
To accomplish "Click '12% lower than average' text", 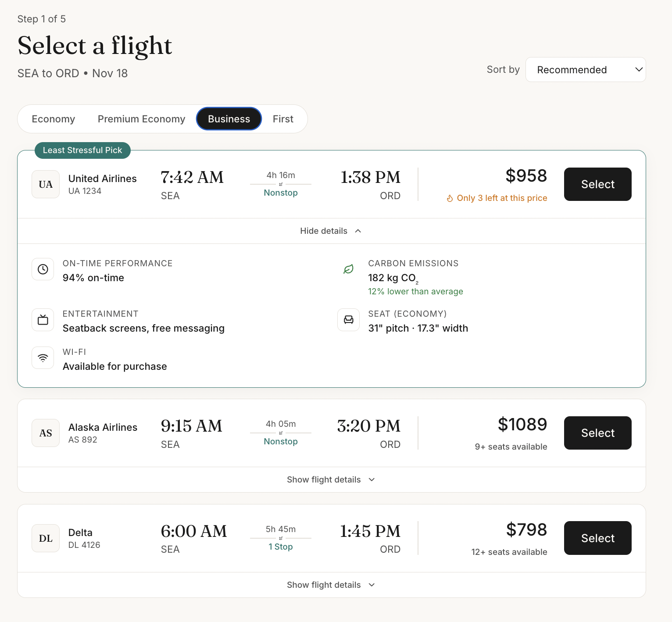I will (x=415, y=292).
